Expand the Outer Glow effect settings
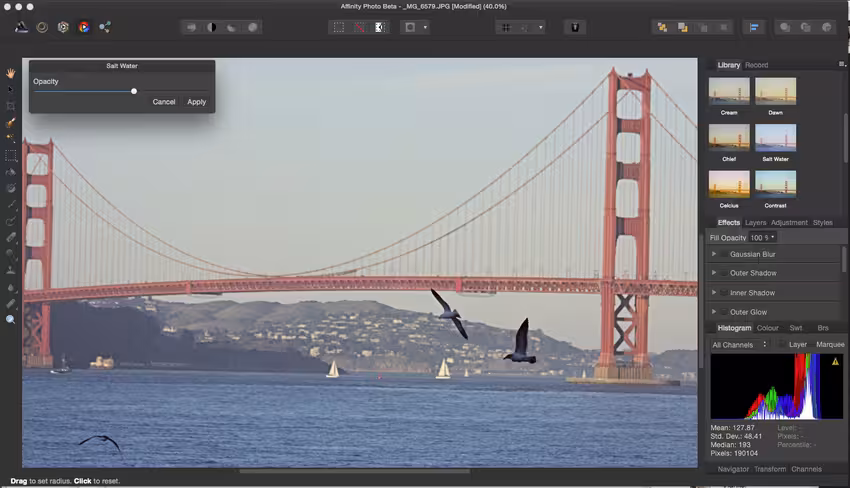850x488 pixels. pyautogui.click(x=714, y=312)
